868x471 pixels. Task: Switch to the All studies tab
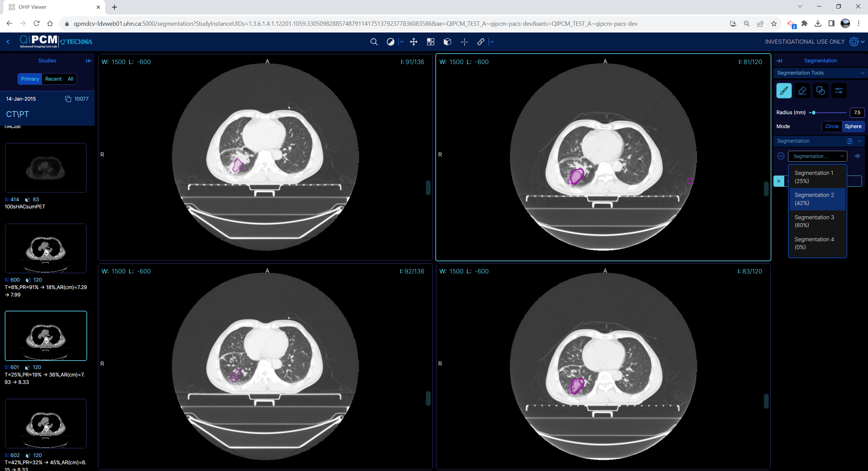coord(71,79)
